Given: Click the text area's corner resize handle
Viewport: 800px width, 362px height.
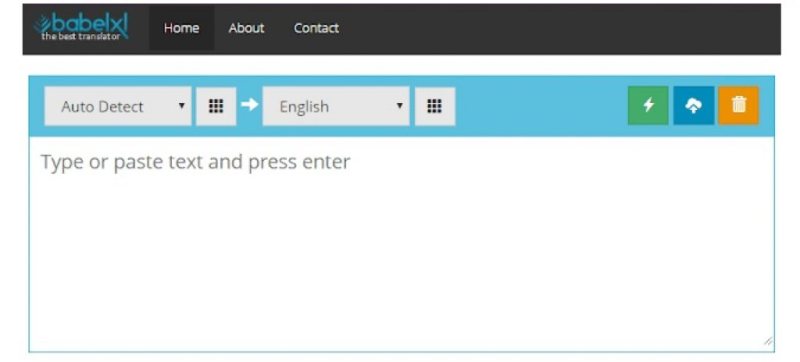Looking at the screenshot, I should [x=768, y=342].
